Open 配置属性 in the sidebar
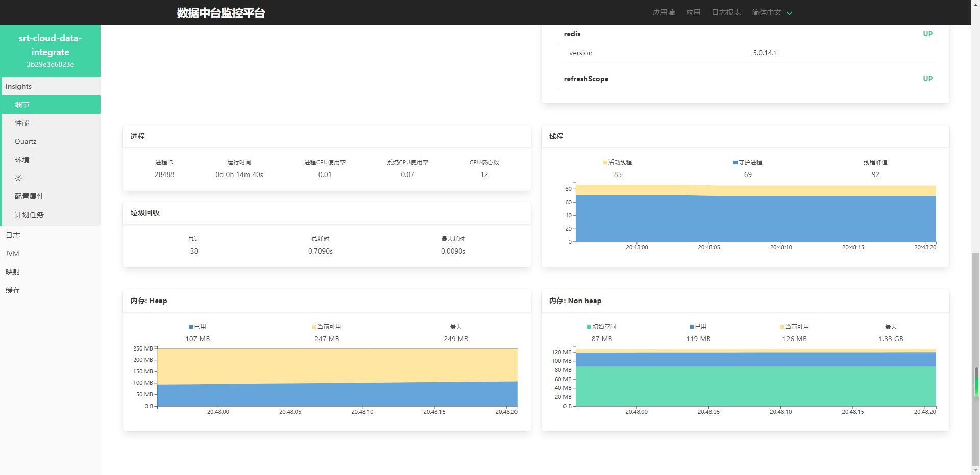Screen dimensions: 980x475 50,196
